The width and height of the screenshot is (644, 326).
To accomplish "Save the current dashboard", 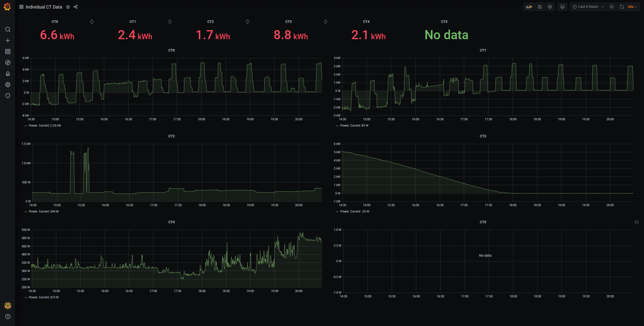I will click(x=540, y=7).
